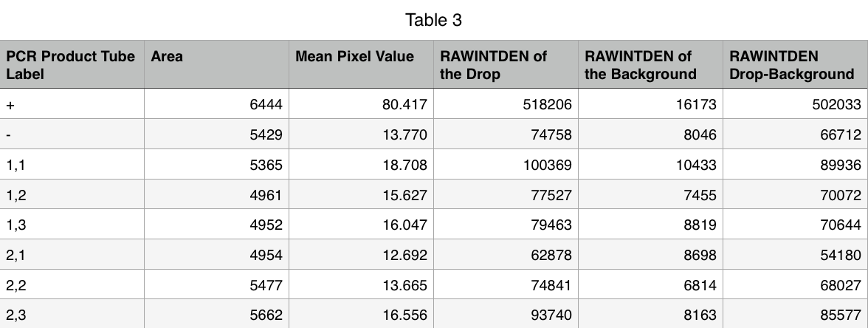Select the + tube label cell
This screenshot has width=868, height=328.
point(10,106)
